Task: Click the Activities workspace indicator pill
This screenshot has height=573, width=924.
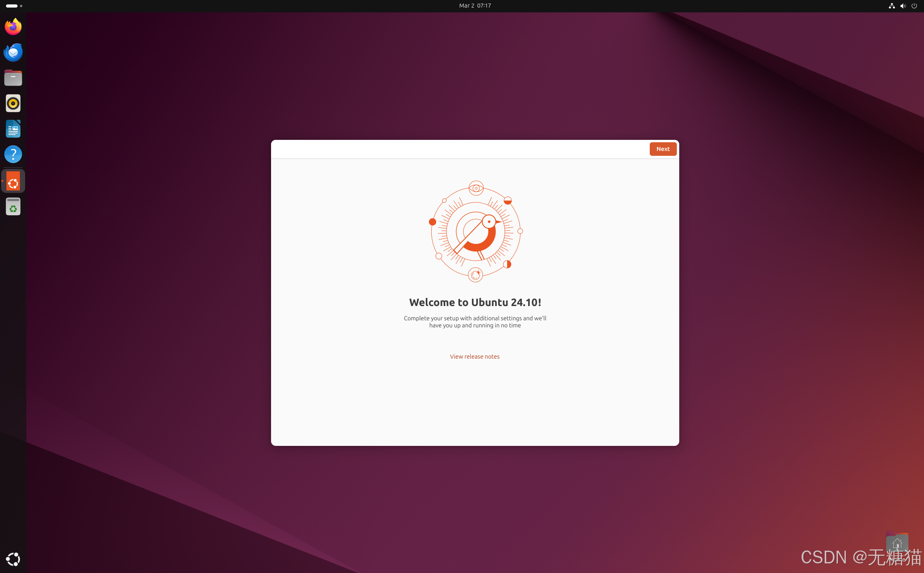Action: [12, 6]
